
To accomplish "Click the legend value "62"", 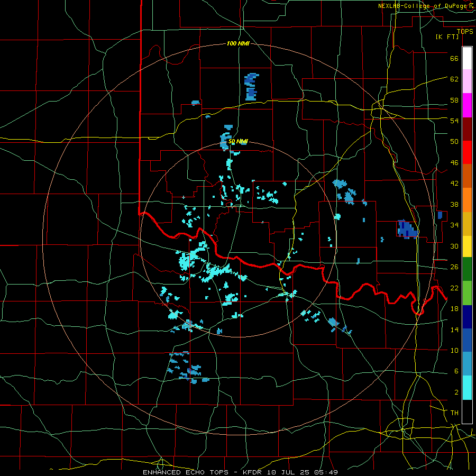I will pos(454,79).
